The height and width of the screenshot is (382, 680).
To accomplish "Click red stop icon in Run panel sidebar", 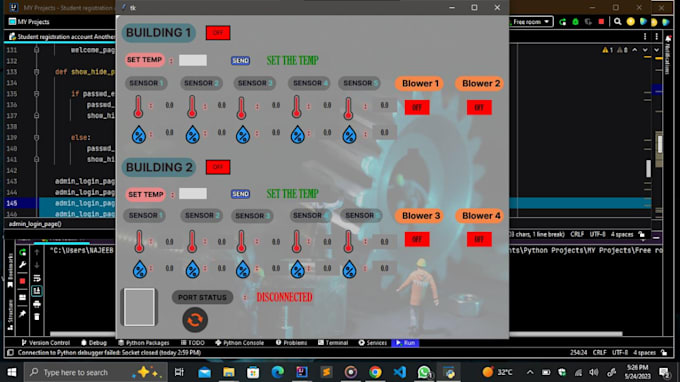I will tap(23, 281).
